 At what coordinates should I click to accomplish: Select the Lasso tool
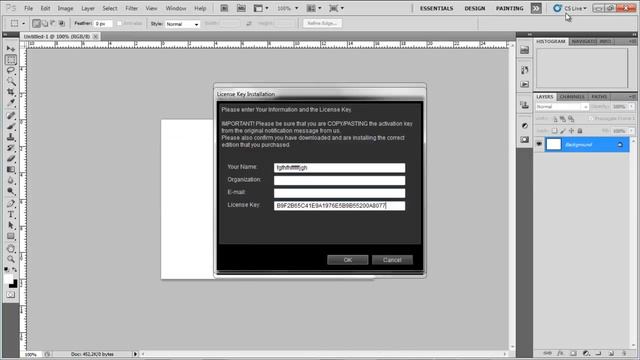click(x=11, y=70)
